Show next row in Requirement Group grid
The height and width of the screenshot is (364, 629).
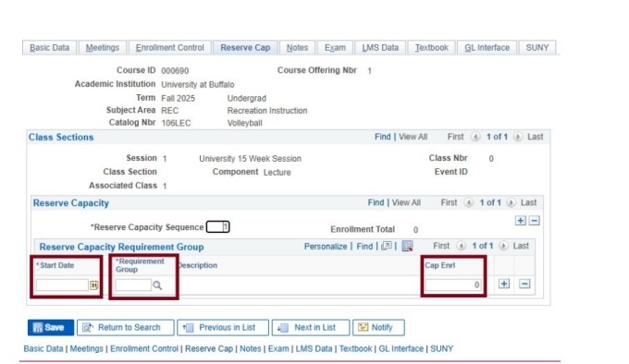[503, 246]
